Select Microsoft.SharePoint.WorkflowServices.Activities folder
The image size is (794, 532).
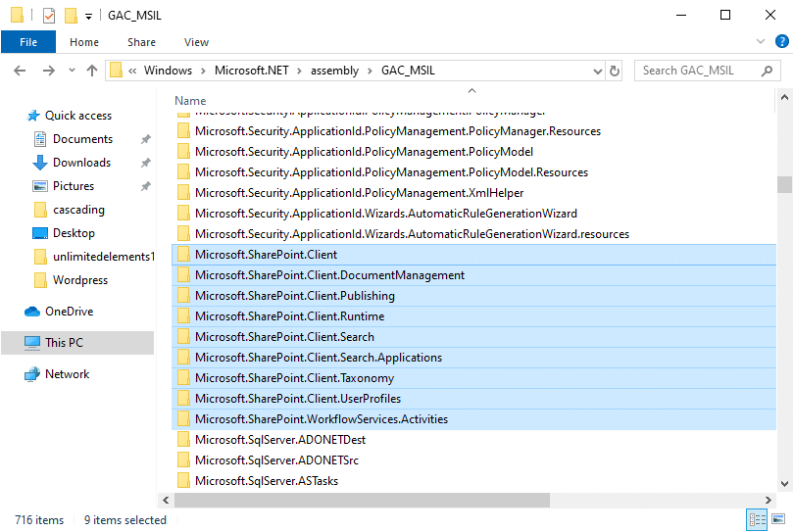point(474,419)
